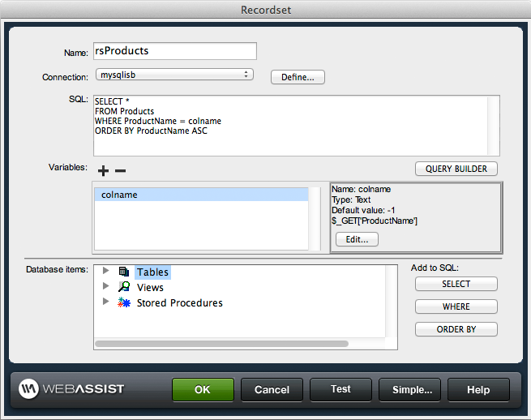The width and height of the screenshot is (531, 420).
Task: Select the Views item label
Action: [x=150, y=288]
